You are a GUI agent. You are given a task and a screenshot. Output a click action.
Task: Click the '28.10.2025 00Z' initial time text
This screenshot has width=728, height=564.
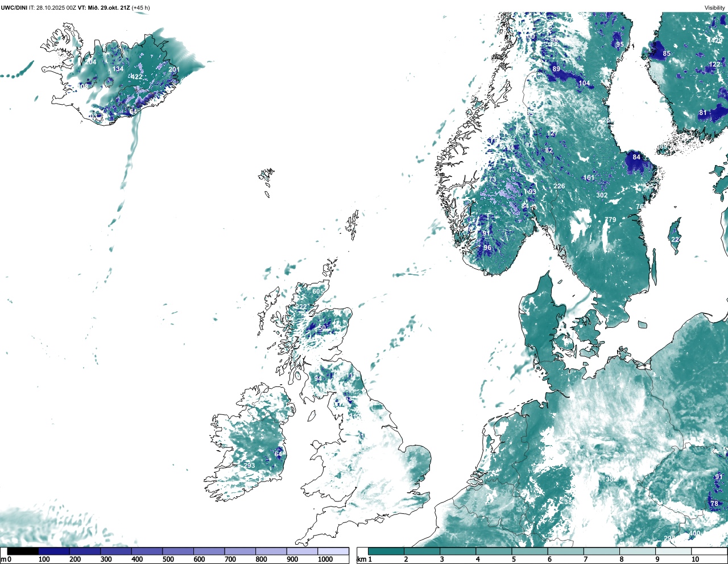(x=56, y=7)
